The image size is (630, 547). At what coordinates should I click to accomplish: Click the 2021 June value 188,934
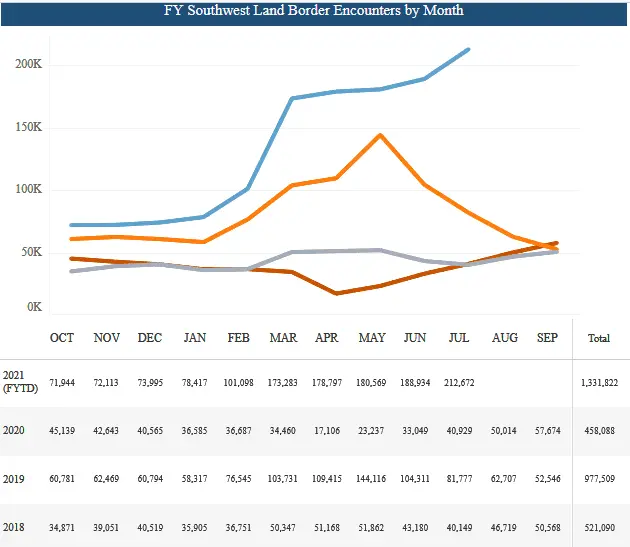coord(415,383)
